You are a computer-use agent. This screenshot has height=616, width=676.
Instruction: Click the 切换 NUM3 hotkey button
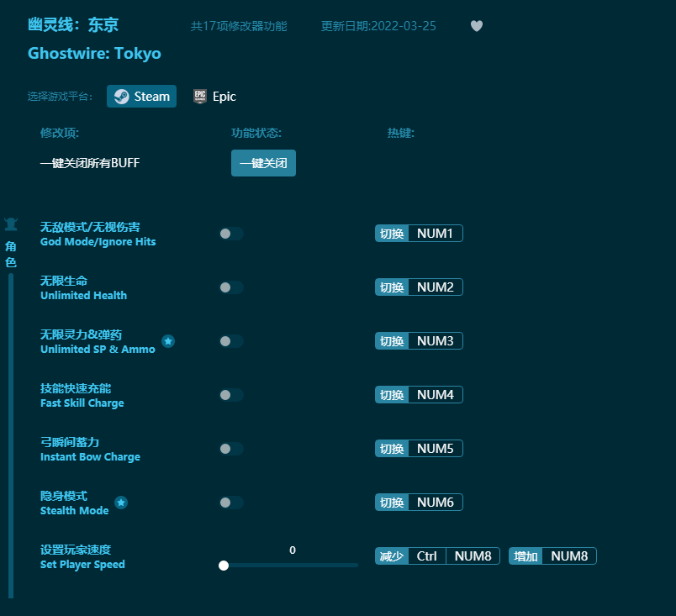419,341
